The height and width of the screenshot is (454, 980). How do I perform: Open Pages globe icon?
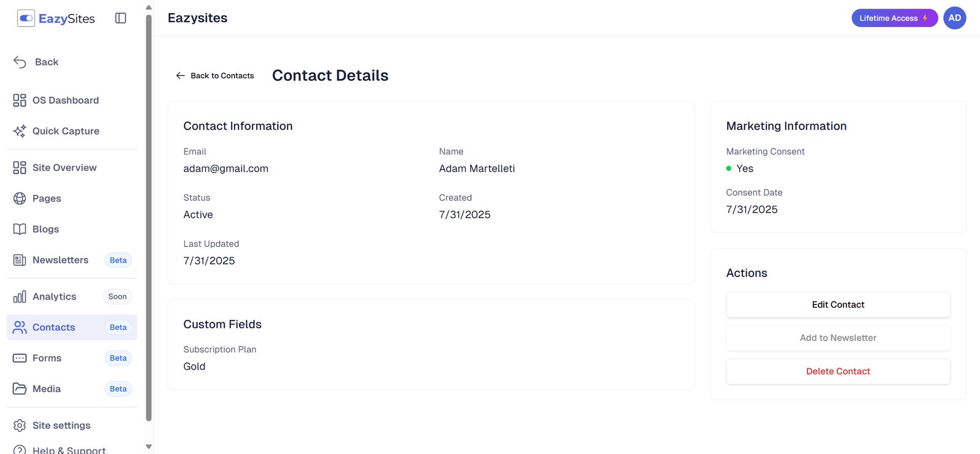[20, 199]
